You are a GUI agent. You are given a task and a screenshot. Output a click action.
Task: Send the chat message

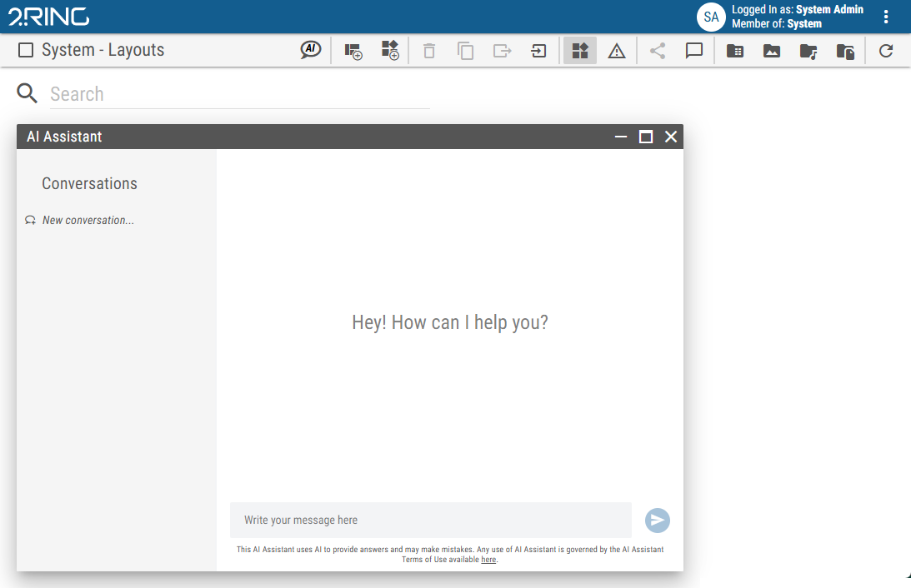[657, 520]
